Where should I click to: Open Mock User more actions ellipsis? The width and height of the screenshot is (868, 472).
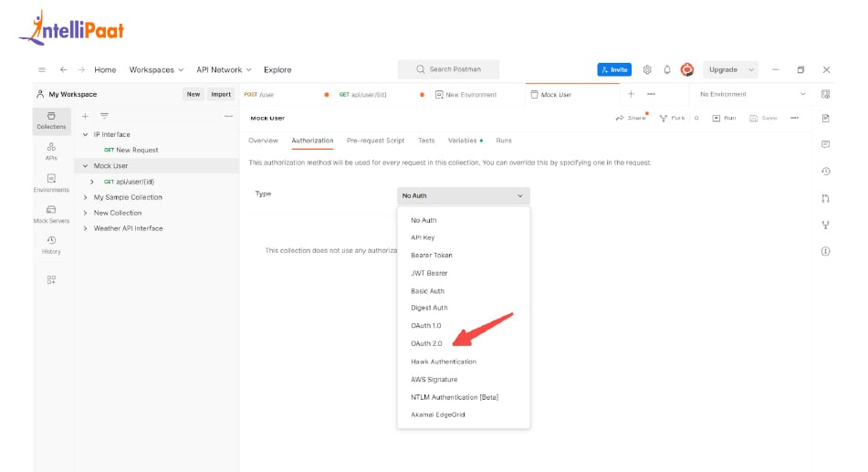pos(794,118)
